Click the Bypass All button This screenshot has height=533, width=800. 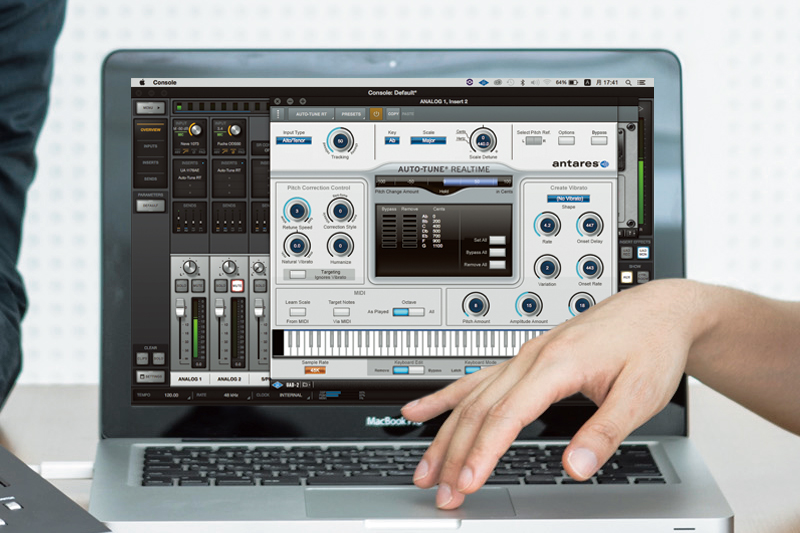click(497, 252)
